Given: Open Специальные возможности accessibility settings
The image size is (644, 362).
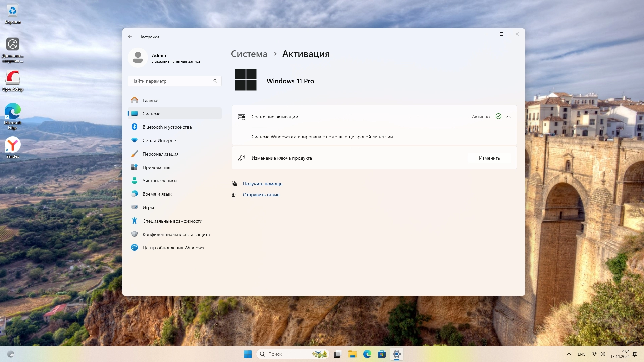Looking at the screenshot, I should pyautogui.click(x=172, y=221).
